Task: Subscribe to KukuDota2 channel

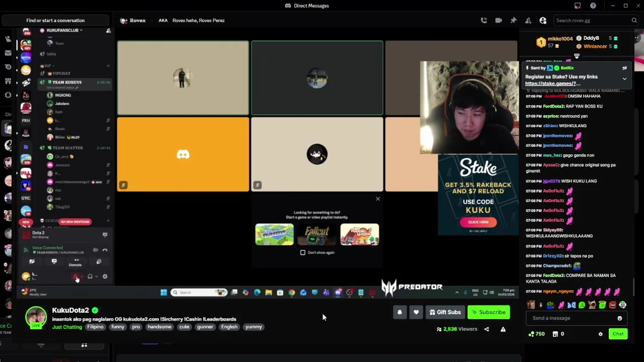Action: point(489,312)
